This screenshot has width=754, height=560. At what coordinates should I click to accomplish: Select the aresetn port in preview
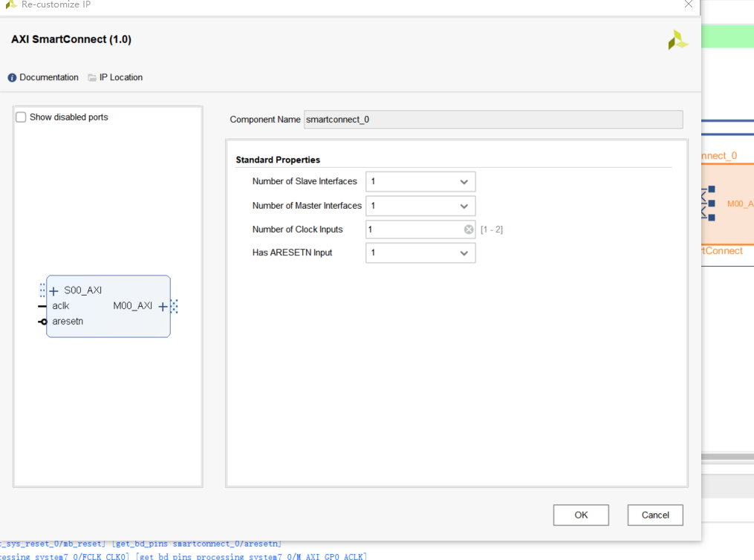pyautogui.click(x=68, y=321)
